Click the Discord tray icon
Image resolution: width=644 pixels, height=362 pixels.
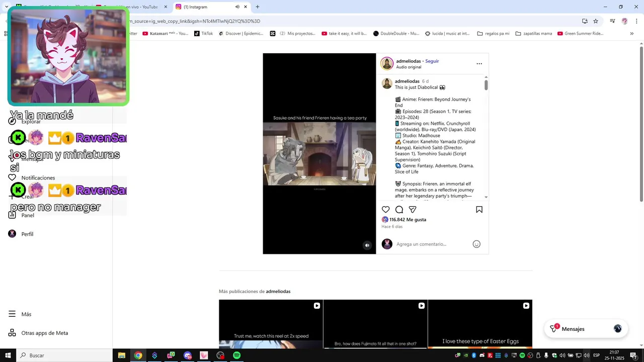point(482,355)
